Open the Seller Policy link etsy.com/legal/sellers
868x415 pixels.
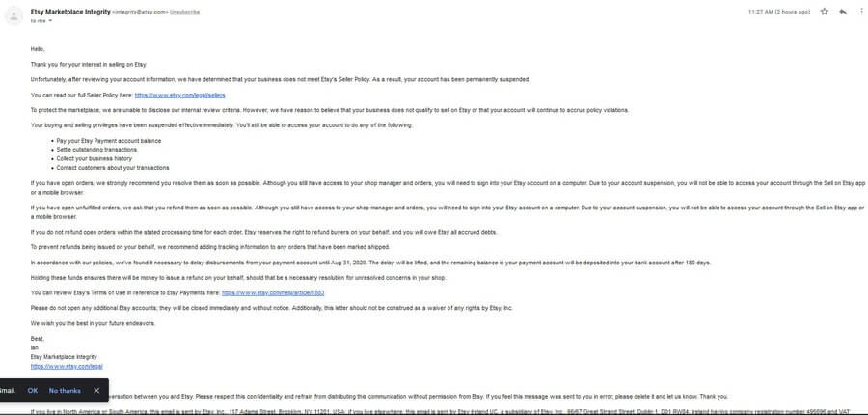180,96
